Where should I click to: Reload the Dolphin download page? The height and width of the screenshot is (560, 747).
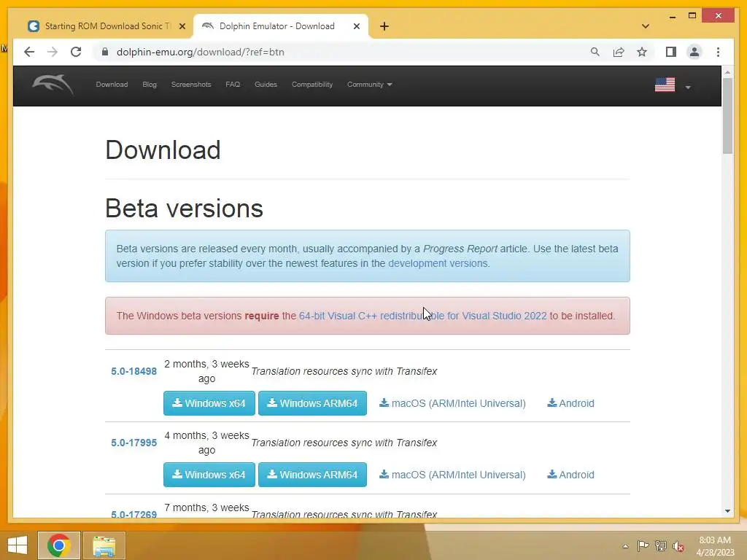pyautogui.click(x=76, y=52)
